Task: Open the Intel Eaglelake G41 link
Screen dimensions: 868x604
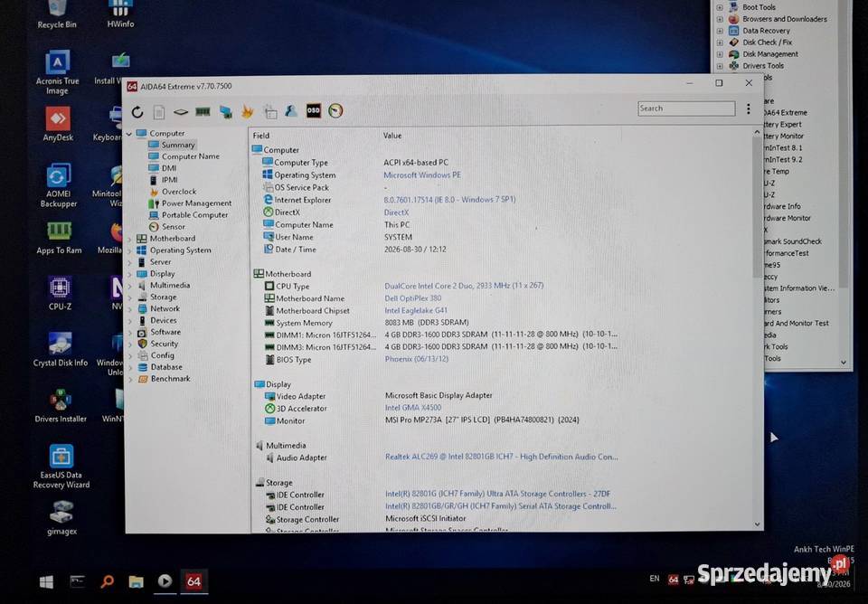Action: (416, 310)
